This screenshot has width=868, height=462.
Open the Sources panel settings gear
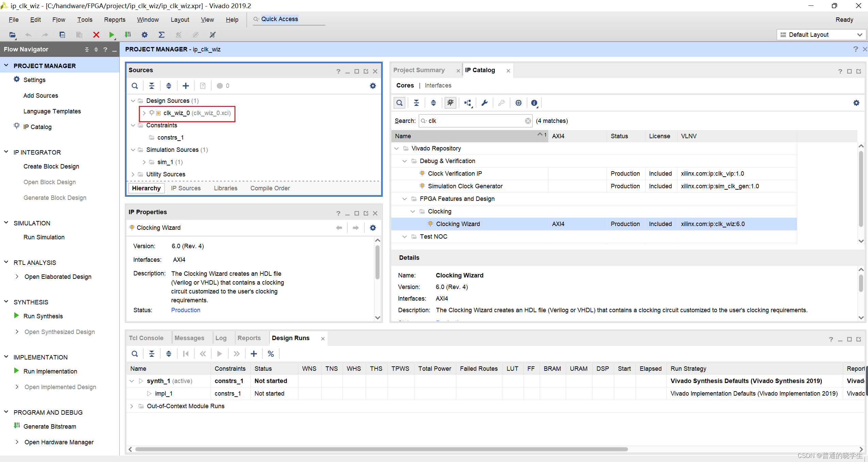[373, 86]
